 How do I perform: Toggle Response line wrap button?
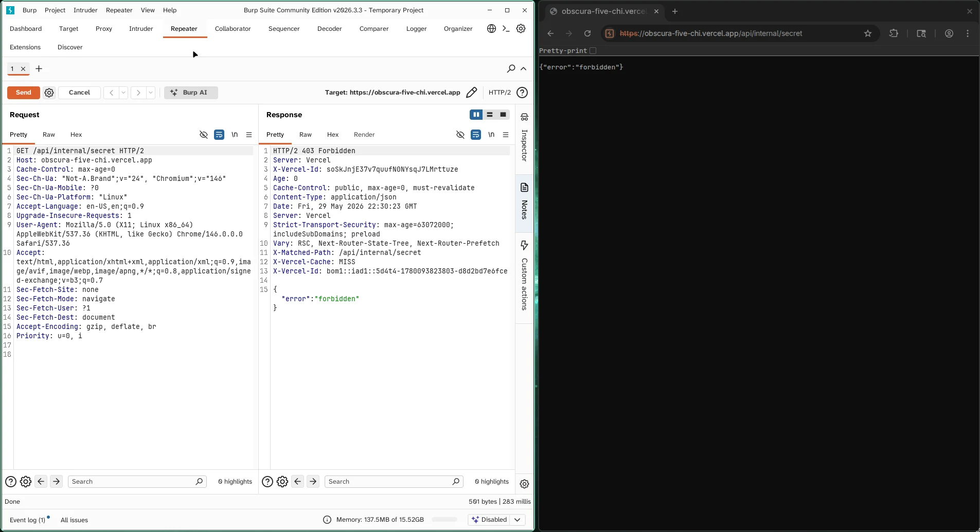(x=476, y=135)
